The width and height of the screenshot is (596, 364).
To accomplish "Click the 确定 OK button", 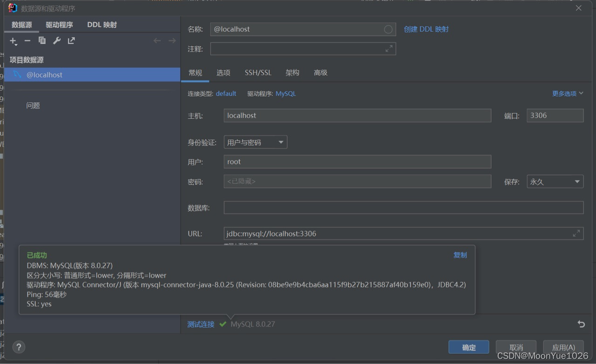I will point(469,347).
